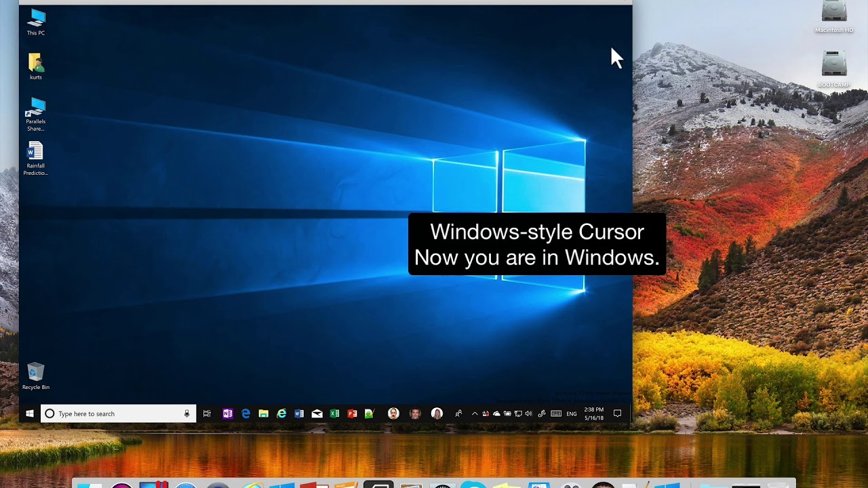The width and height of the screenshot is (868, 488).
Task: Select the BOOTCAMP drive on Mac desktop
Action: click(x=834, y=70)
